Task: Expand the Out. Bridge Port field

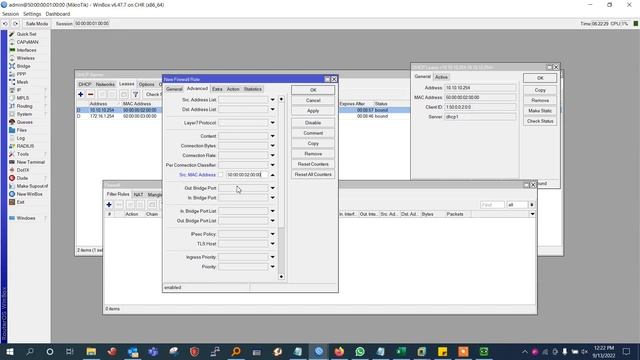Action: (272, 188)
